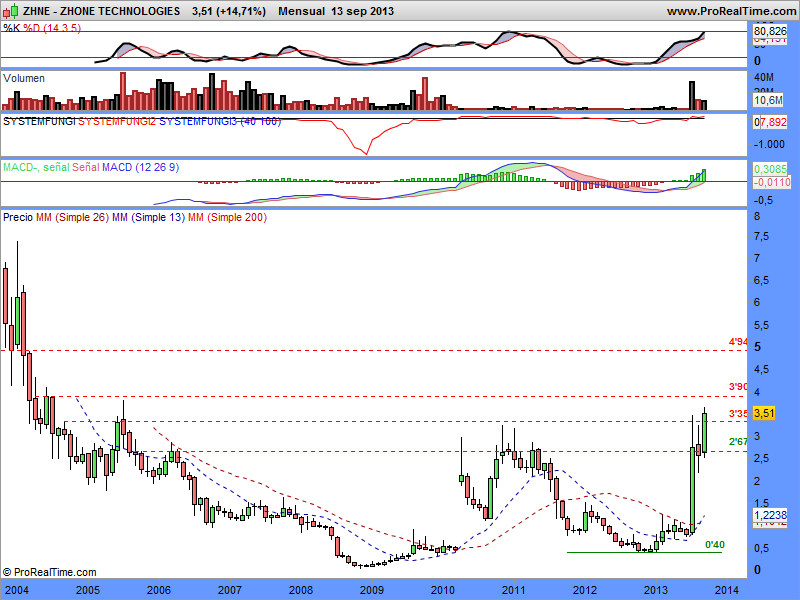
Task: Click the green 2'67 support level label
Action: pyautogui.click(x=738, y=441)
